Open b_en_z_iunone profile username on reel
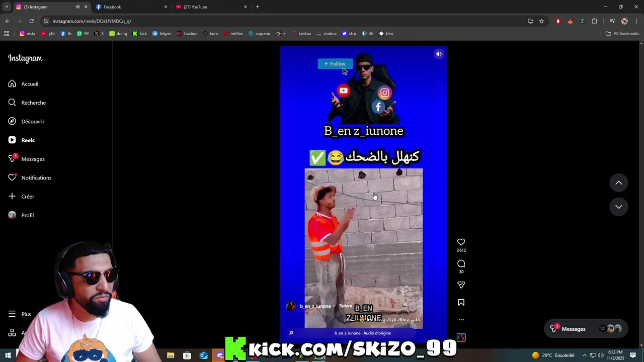 click(x=315, y=306)
